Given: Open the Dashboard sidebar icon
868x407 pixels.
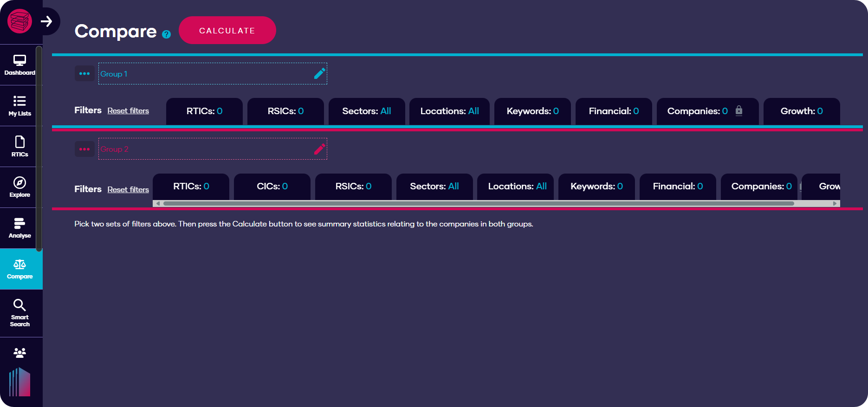Looking at the screenshot, I should pos(19,65).
